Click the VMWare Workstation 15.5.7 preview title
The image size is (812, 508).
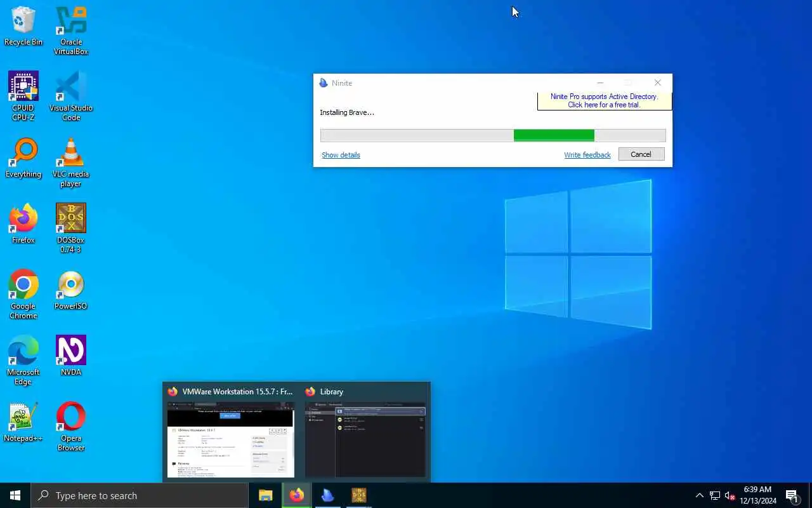tap(237, 392)
